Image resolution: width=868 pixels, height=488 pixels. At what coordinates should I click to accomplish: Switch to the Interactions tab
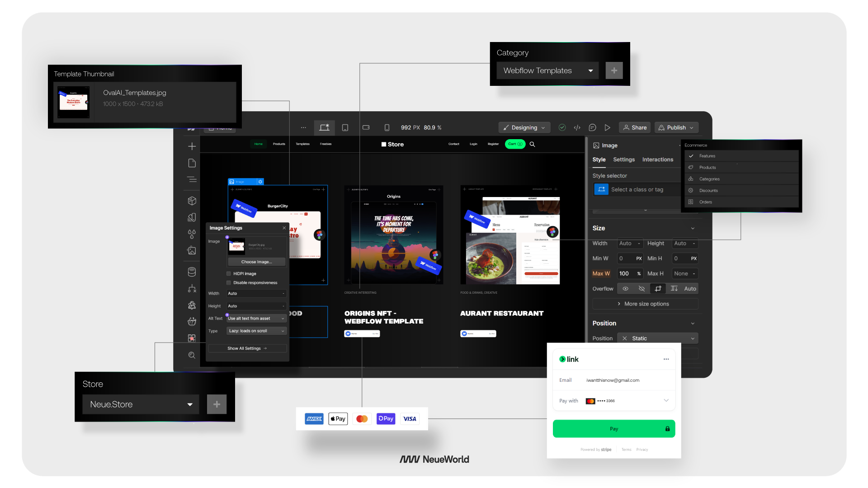click(658, 160)
